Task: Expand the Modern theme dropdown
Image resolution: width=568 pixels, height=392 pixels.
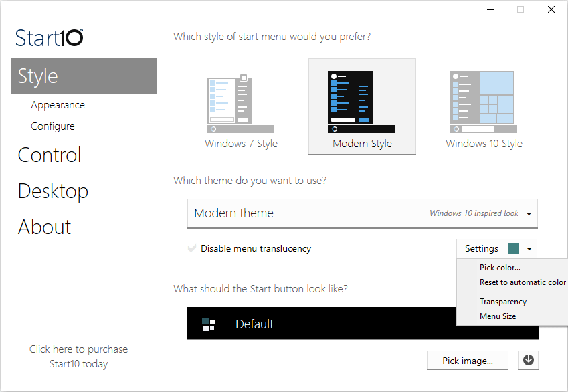Action: [362, 213]
